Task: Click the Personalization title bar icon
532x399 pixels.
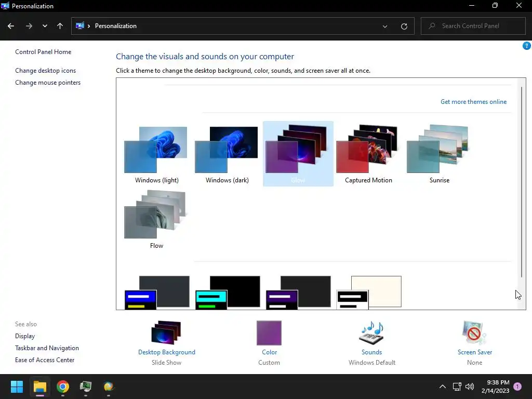Action: tap(5, 6)
